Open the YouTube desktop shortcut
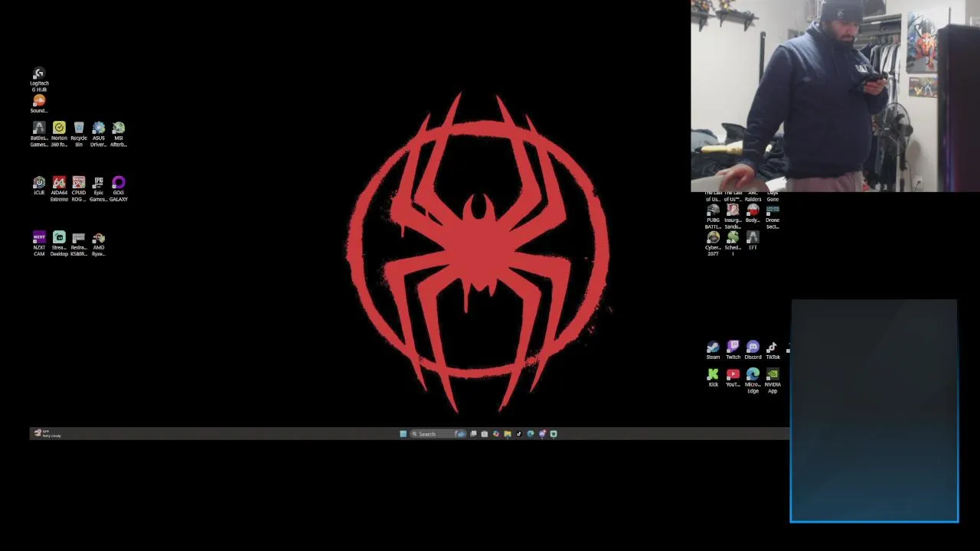Image resolution: width=980 pixels, height=551 pixels. point(733,378)
